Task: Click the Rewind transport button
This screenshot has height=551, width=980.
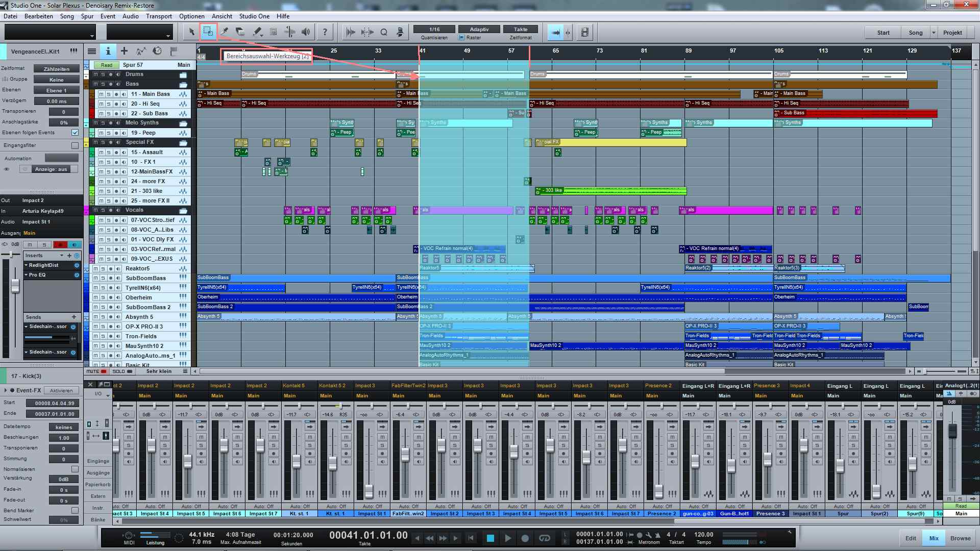Action: click(x=430, y=538)
